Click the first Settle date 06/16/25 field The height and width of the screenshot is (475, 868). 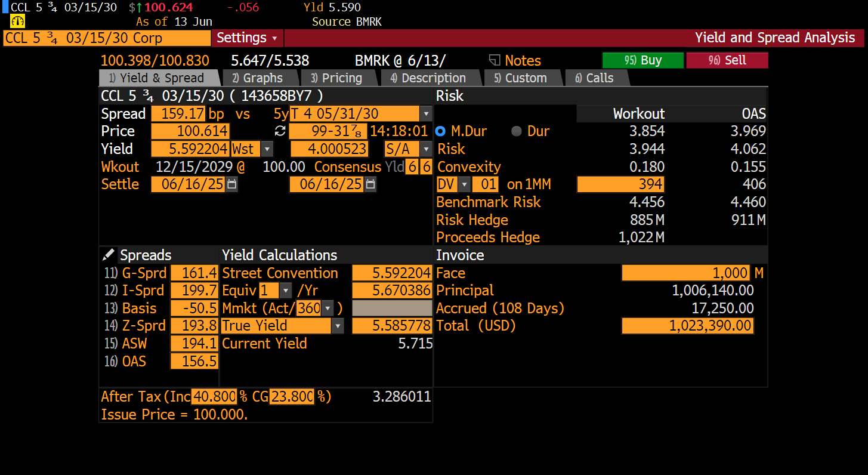click(188, 184)
